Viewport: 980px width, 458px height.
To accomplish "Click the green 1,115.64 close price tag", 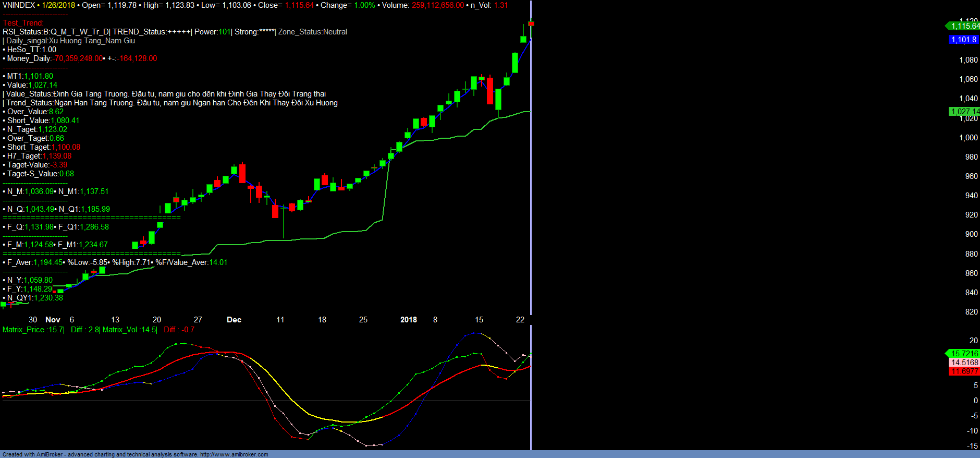I will [963, 26].
